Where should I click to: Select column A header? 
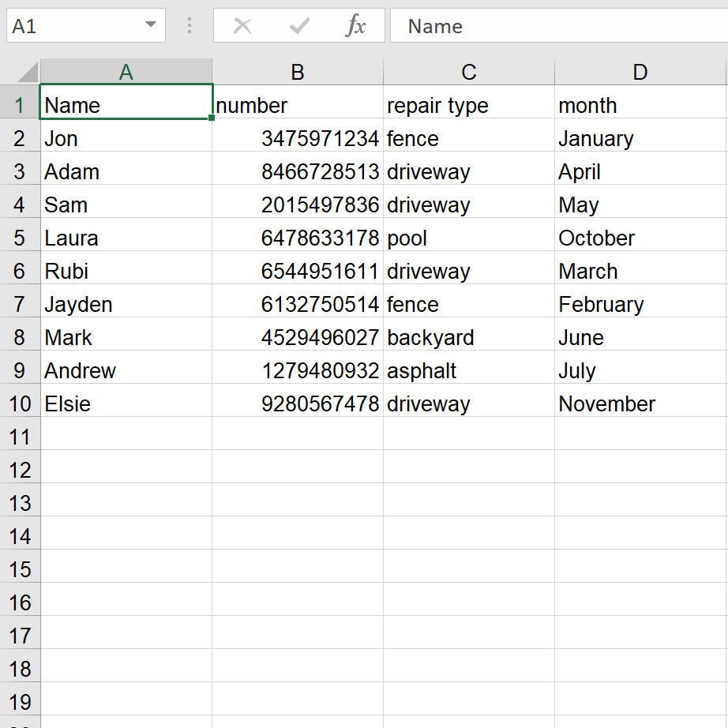(126, 72)
